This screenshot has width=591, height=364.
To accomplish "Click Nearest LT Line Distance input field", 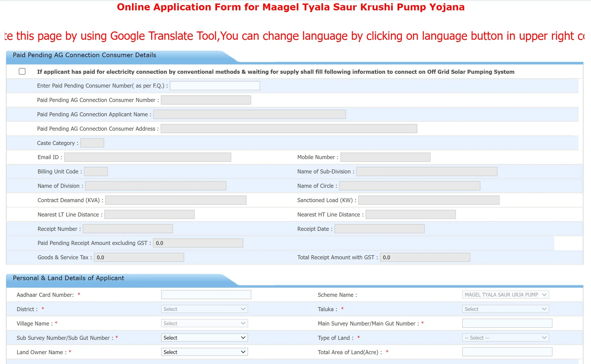I will [x=150, y=214].
